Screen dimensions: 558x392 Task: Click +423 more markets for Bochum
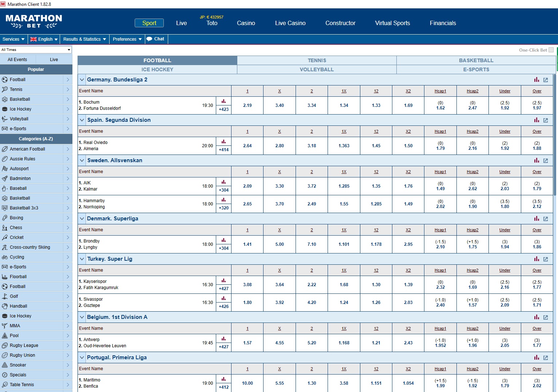pos(223,109)
